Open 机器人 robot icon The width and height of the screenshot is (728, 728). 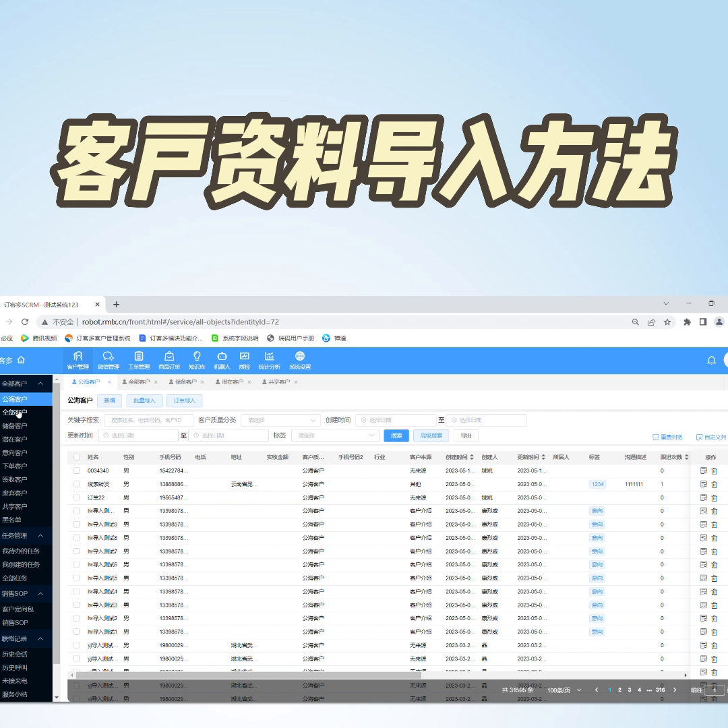click(x=222, y=360)
